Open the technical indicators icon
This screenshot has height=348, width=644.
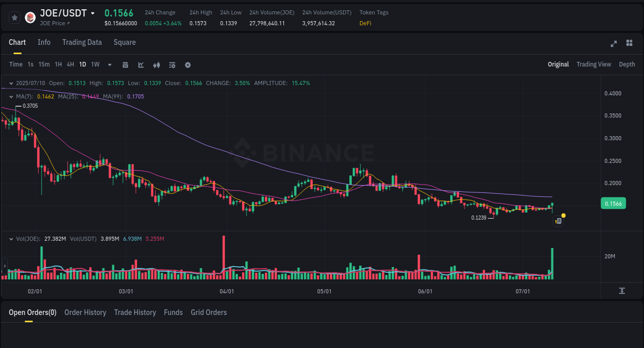point(172,64)
